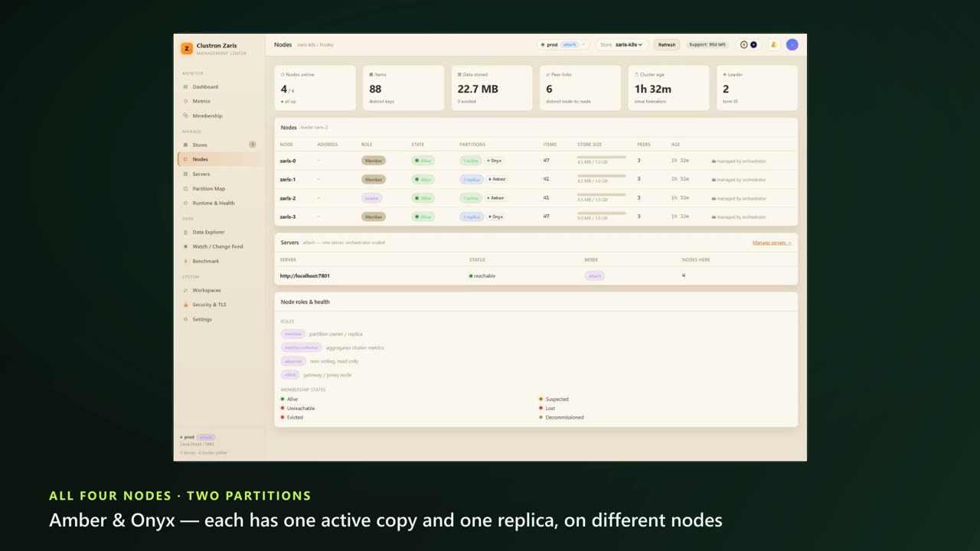Click the Settings gear icon
Screen dimensions: 980x551
click(185, 319)
